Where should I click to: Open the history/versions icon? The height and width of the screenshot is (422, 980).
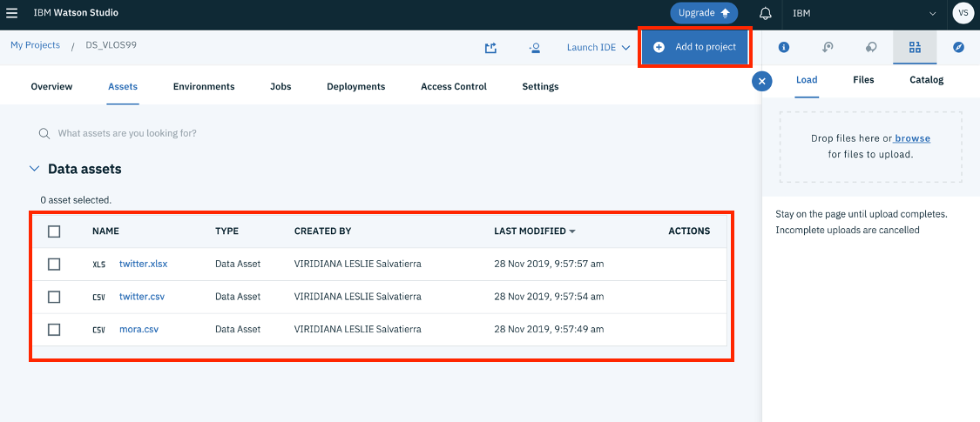(x=828, y=48)
